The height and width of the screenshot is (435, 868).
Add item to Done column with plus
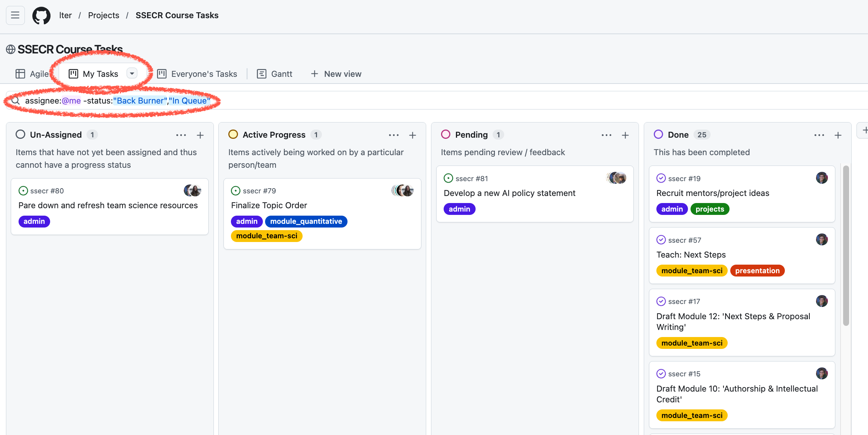[838, 135]
